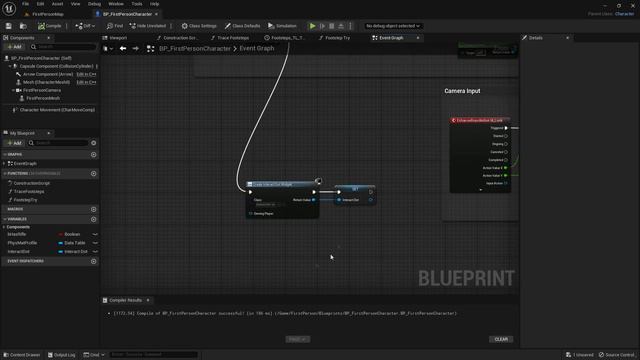Viewport: 640px width, 360px height.
Task: Add a new macro with plus icon
Action: click(x=93, y=209)
